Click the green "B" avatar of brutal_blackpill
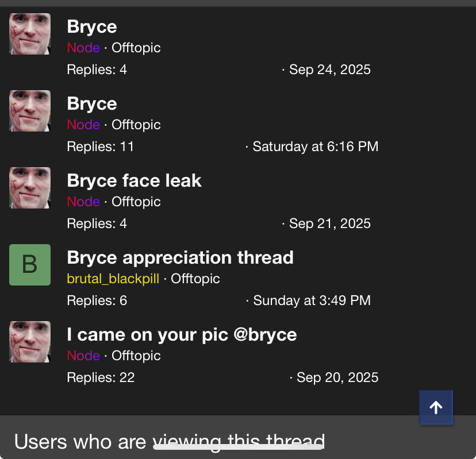This screenshot has width=476, height=459. click(x=30, y=265)
